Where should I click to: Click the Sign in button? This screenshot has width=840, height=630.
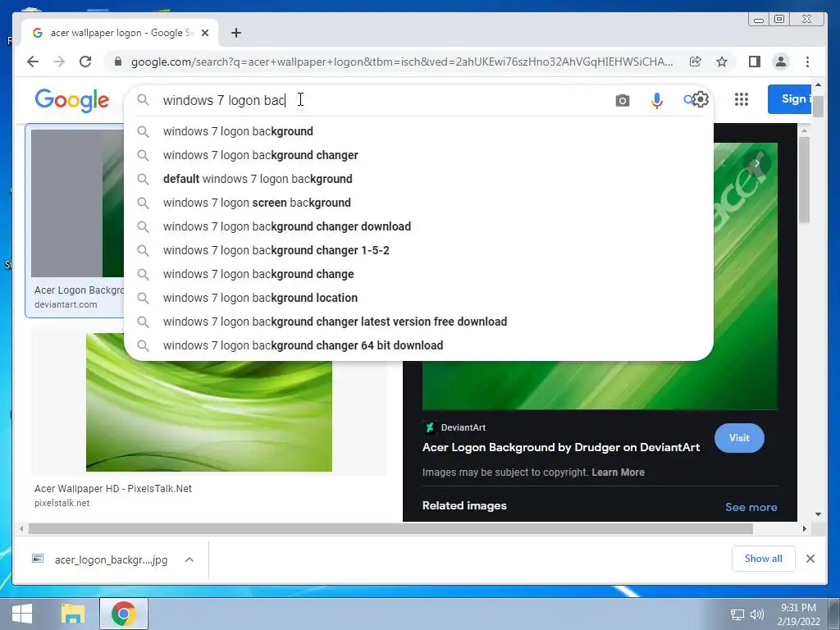point(790,99)
